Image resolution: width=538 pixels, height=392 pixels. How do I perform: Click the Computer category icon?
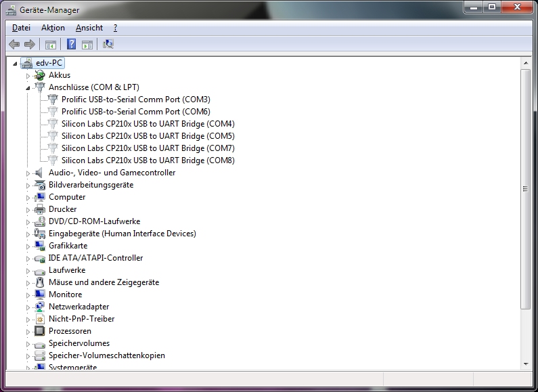pos(40,197)
